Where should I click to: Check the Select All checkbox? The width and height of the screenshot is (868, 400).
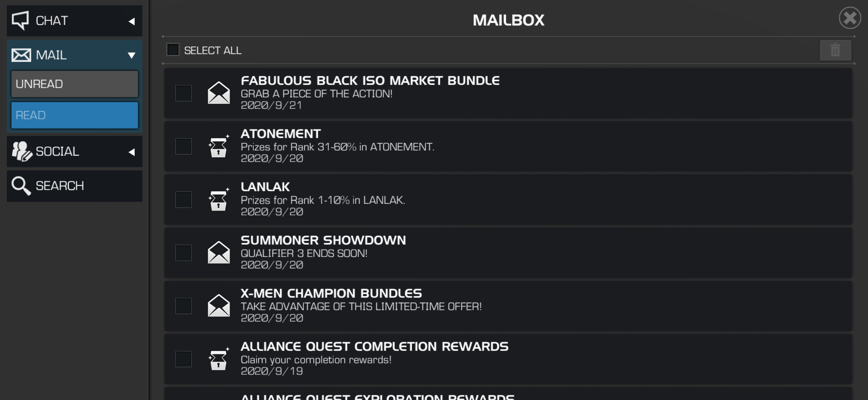point(173,50)
